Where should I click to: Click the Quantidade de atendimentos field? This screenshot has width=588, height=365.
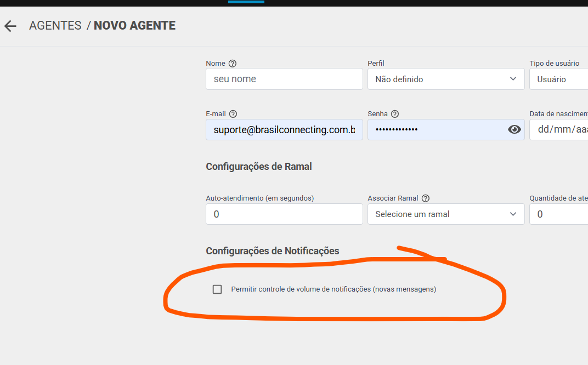[559, 214]
